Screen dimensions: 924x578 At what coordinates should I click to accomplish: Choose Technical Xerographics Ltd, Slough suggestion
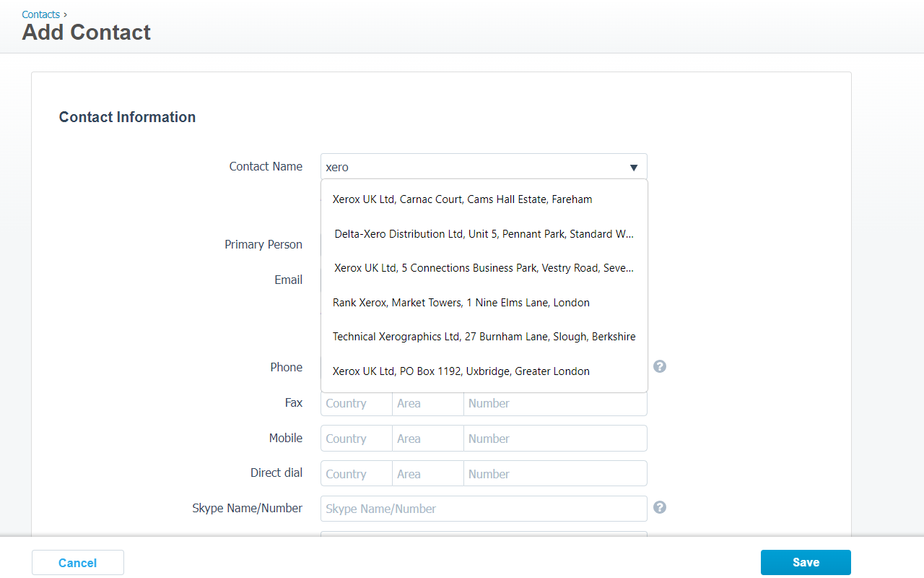pos(484,337)
